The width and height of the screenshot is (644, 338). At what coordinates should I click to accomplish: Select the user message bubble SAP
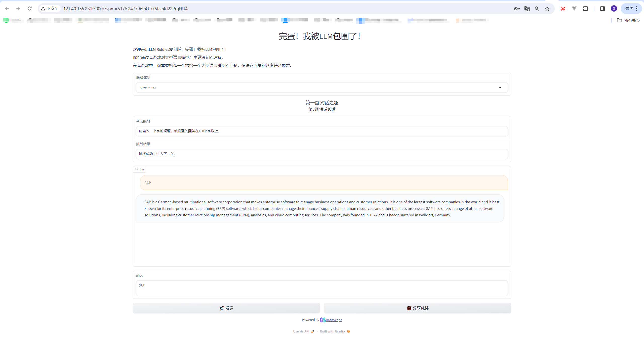[x=324, y=183]
